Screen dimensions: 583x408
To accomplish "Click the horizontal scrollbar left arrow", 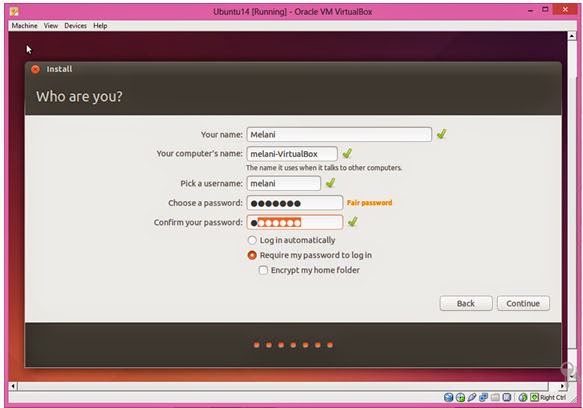I will [x=13, y=386].
